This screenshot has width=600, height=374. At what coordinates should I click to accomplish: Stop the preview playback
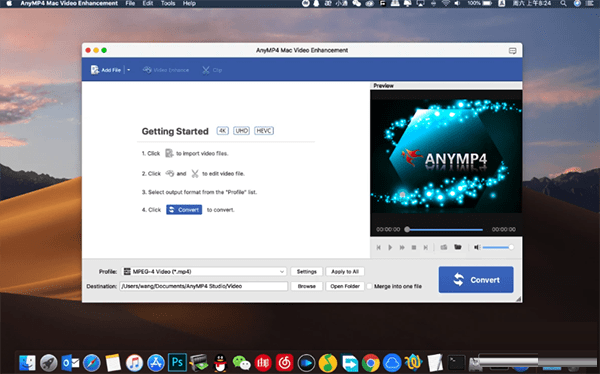pyautogui.click(x=414, y=248)
